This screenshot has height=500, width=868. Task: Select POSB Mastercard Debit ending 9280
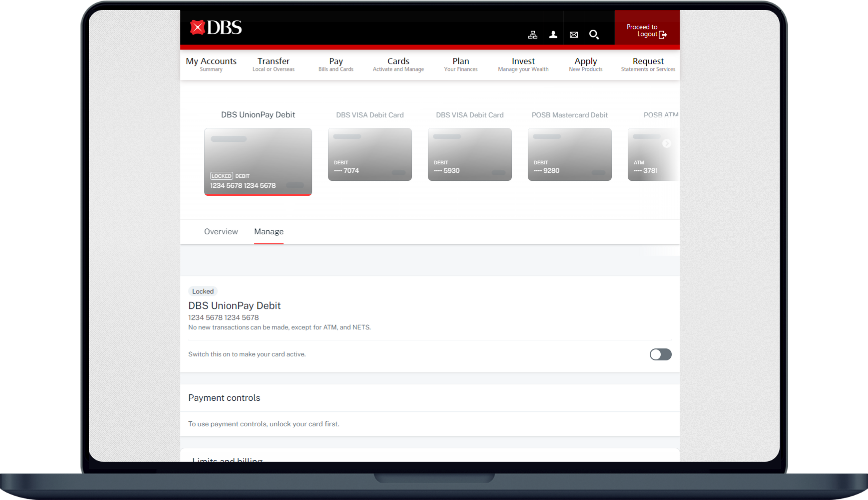[x=570, y=154]
